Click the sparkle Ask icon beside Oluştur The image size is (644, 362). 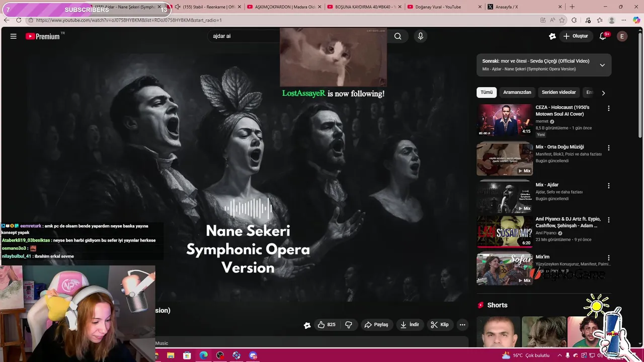tap(552, 36)
